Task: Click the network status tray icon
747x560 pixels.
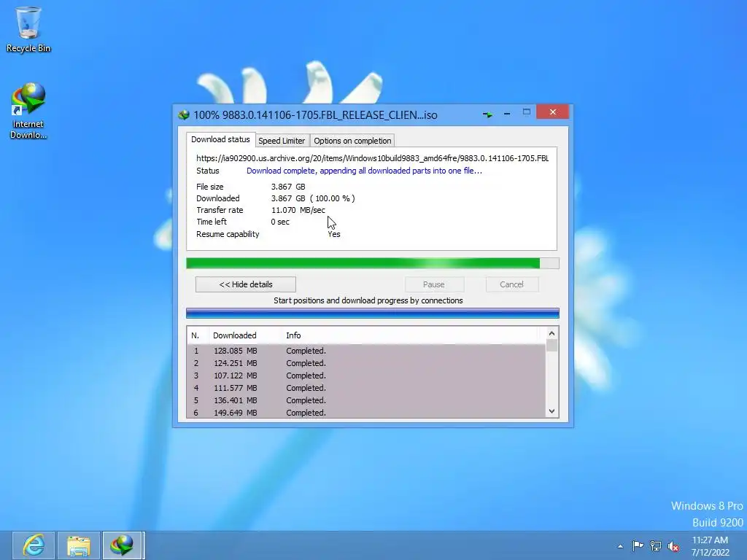Action: click(x=656, y=545)
